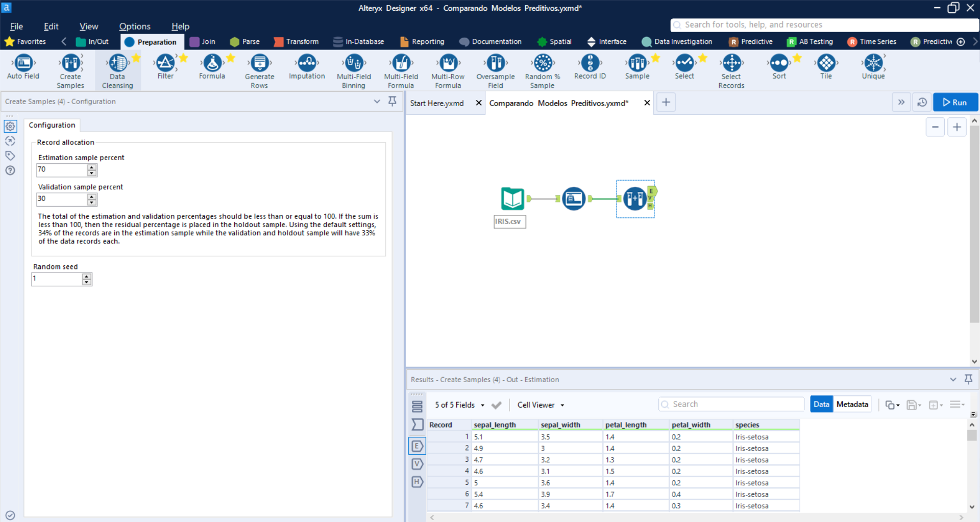Viewport: 980px width, 522px height.
Task: Click the Metadata button in Results
Action: [851, 404]
